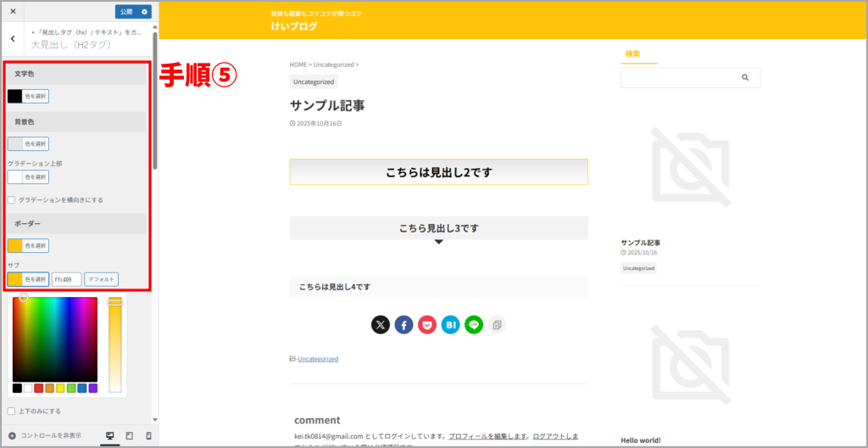Click the hex color field ffc409

(x=66, y=279)
